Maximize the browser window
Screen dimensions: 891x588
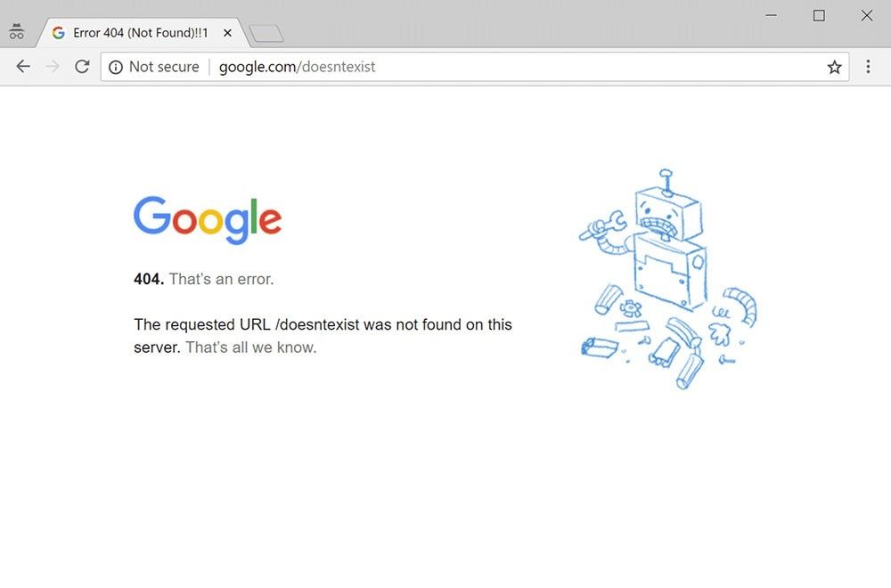point(819,15)
